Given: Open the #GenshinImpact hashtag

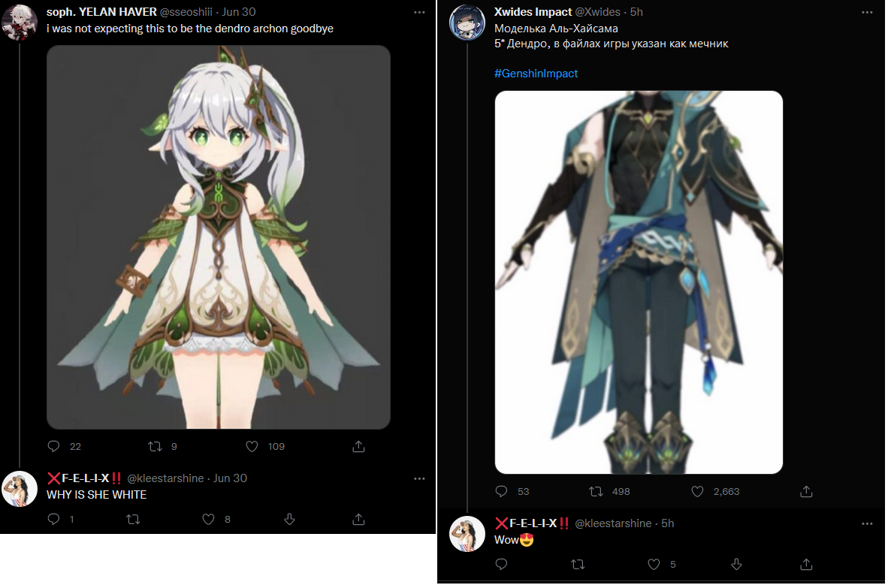Looking at the screenshot, I should point(536,74).
